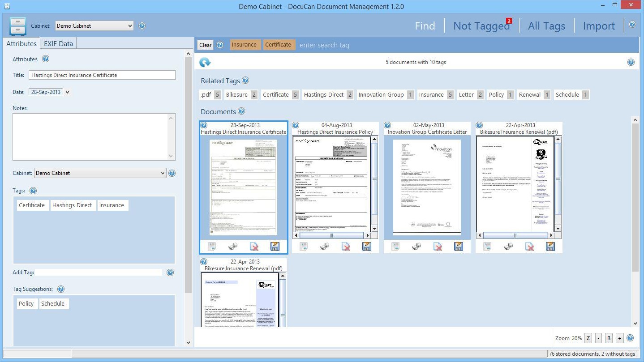Click the R zoom reset button
The width and height of the screenshot is (644, 362).
point(609,338)
